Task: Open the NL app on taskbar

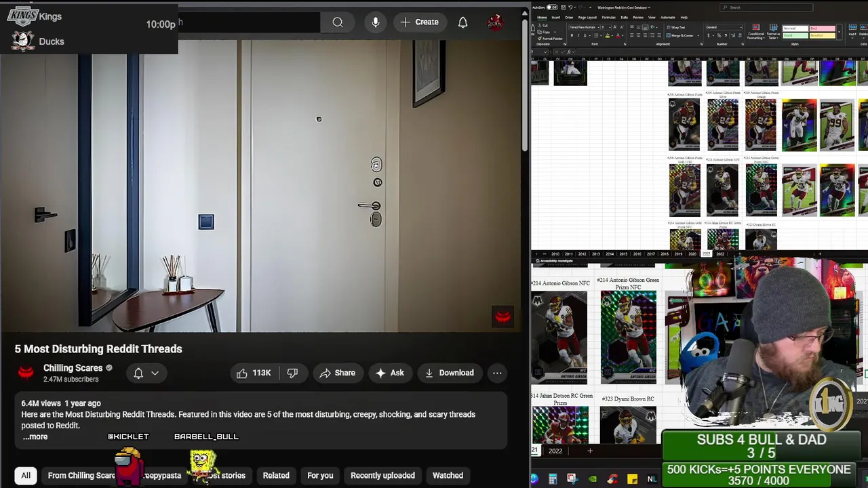Action: point(652,479)
